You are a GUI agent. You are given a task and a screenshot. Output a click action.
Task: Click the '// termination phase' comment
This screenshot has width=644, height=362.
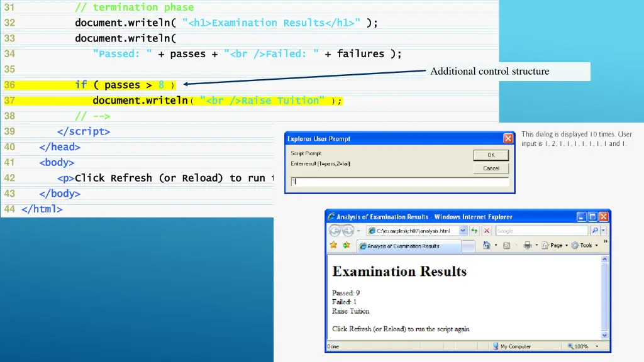pos(135,8)
